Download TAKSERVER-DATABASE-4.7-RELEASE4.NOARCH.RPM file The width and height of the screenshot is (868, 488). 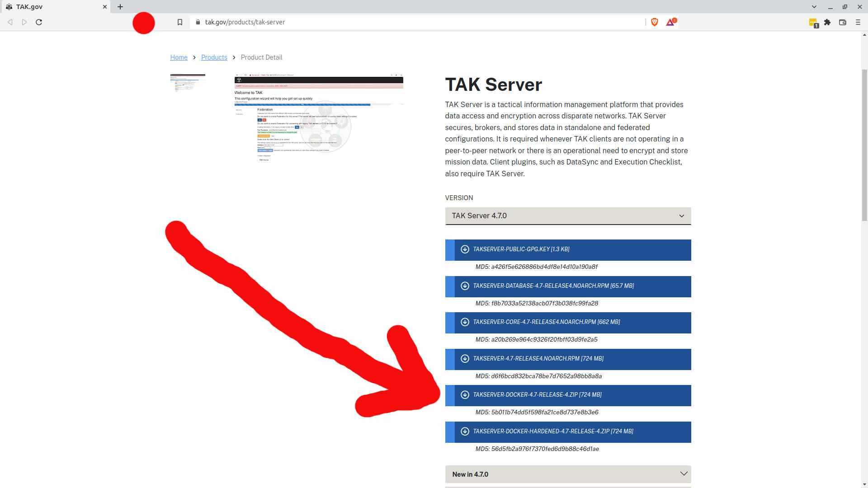pos(553,286)
